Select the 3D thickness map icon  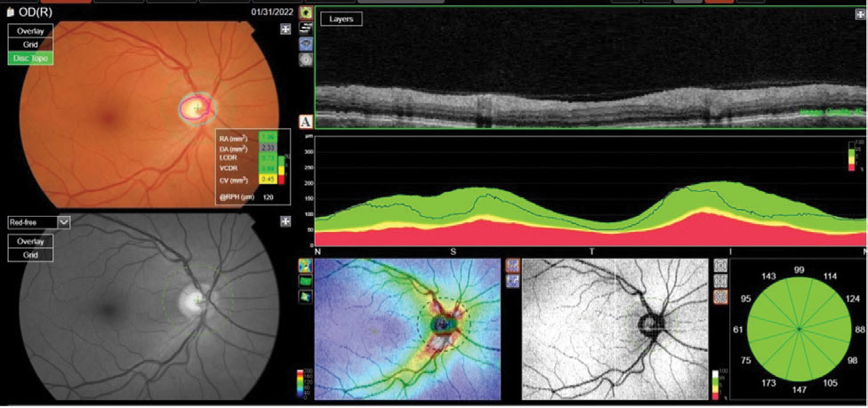pos(304,297)
